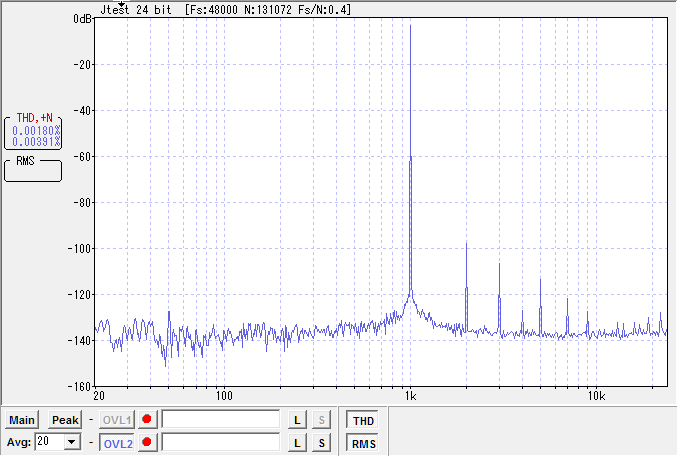Click the small marker arrow above Jtest title

pos(122,4)
